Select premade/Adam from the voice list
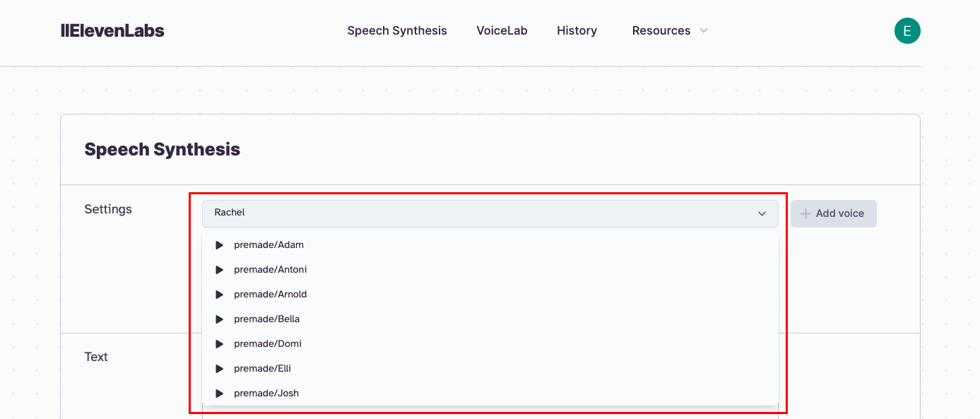Image resolution: width=980 pixels, height=419 pixels. [269, 245]
